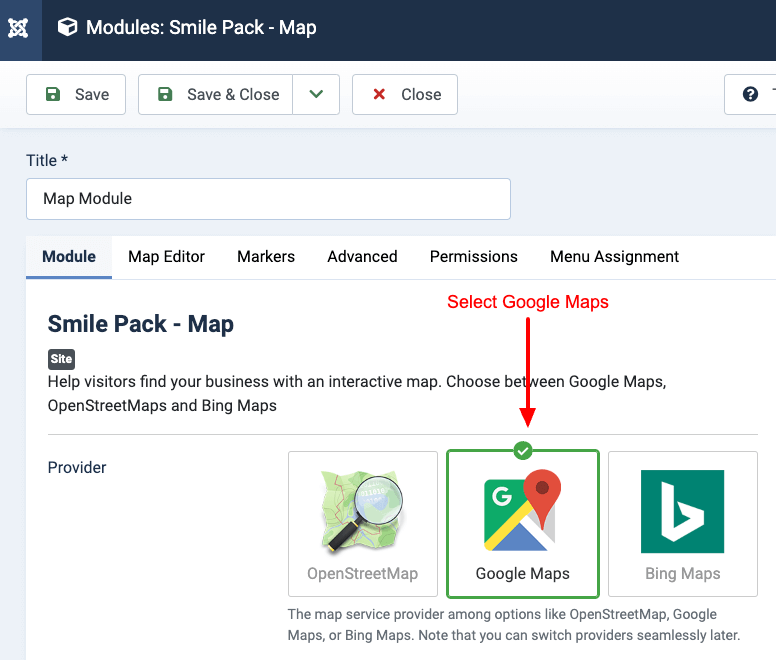776x660 pixels.
Task: Click the Title field label
Action: 47,160
